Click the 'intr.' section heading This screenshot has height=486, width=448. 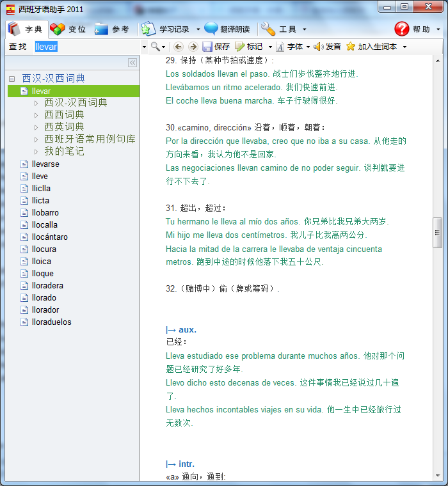click(186, 464)
